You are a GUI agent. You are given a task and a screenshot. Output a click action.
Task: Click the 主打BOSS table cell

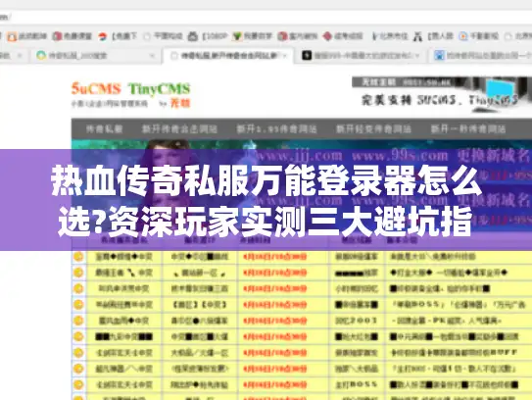(357, 384)
